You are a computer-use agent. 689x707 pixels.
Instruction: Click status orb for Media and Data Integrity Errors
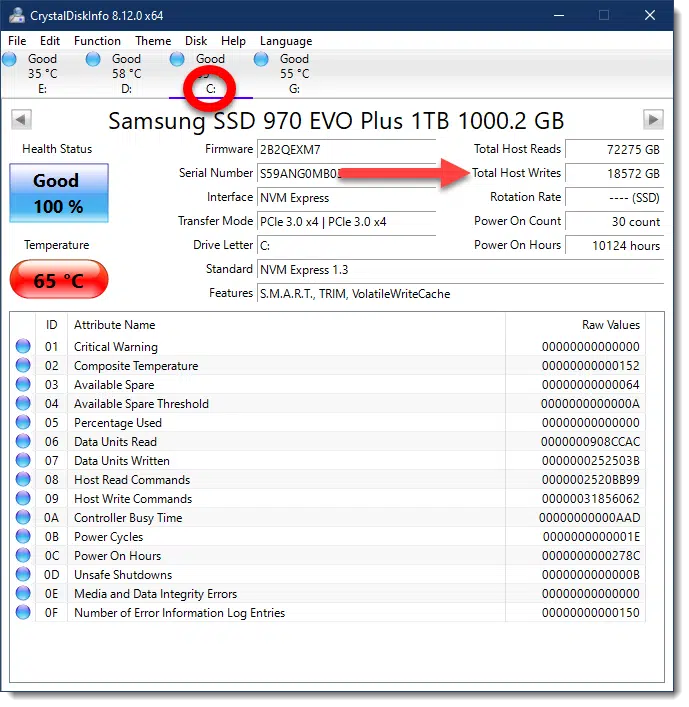coord(23,593)
